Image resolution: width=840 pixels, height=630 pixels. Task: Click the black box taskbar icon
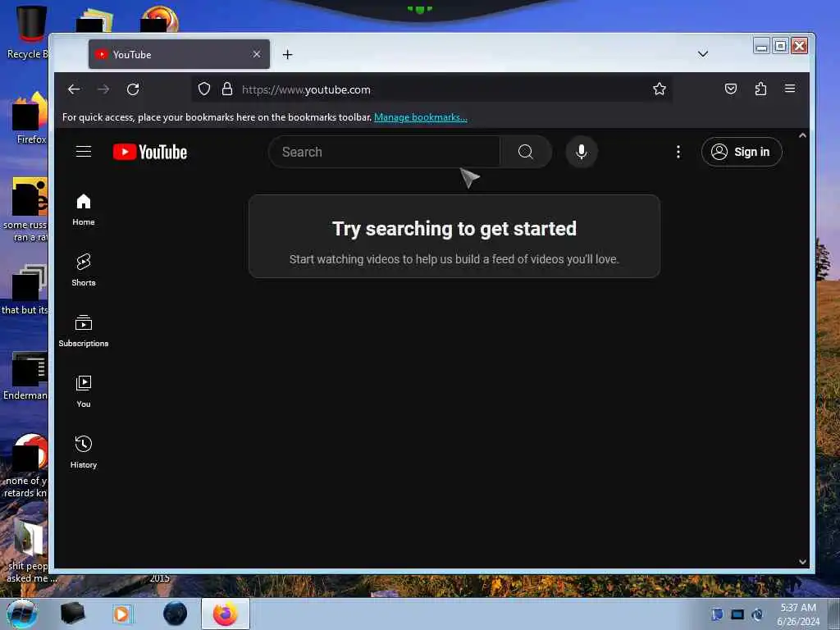pyautogui.click(x=72, y=614)
